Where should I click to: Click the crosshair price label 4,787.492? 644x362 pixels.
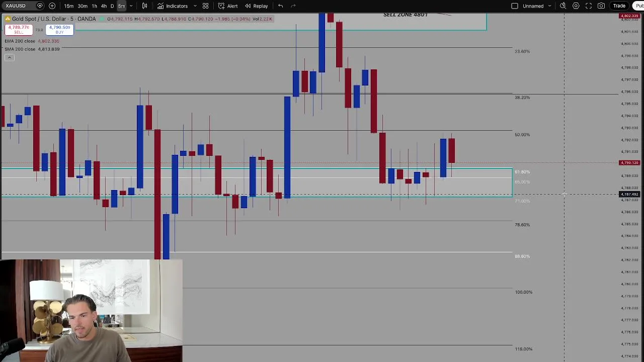629,194
